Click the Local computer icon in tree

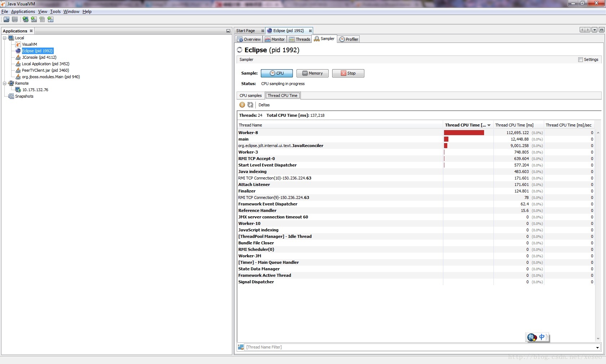coord(11,38)
